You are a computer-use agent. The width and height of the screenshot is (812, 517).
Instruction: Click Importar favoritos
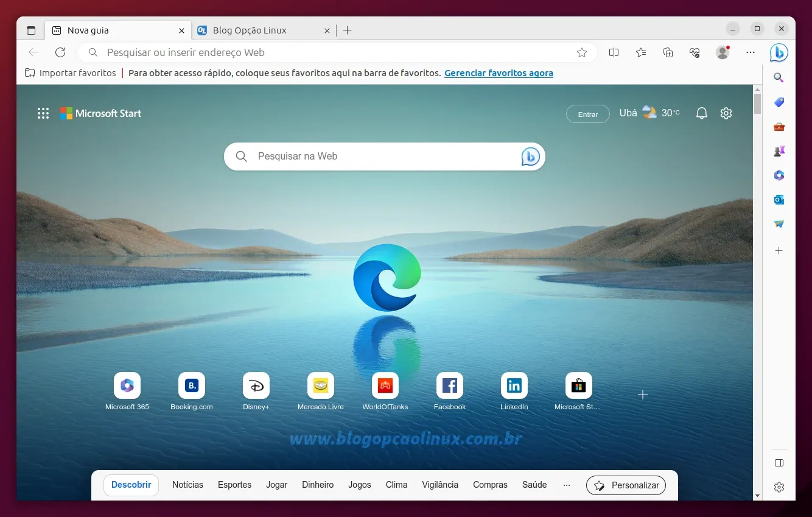tap(71, 73)
